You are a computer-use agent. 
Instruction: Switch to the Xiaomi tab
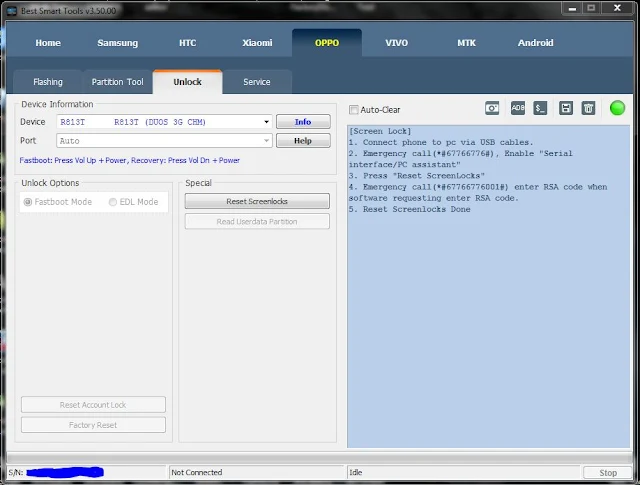[x=257, y=43]
